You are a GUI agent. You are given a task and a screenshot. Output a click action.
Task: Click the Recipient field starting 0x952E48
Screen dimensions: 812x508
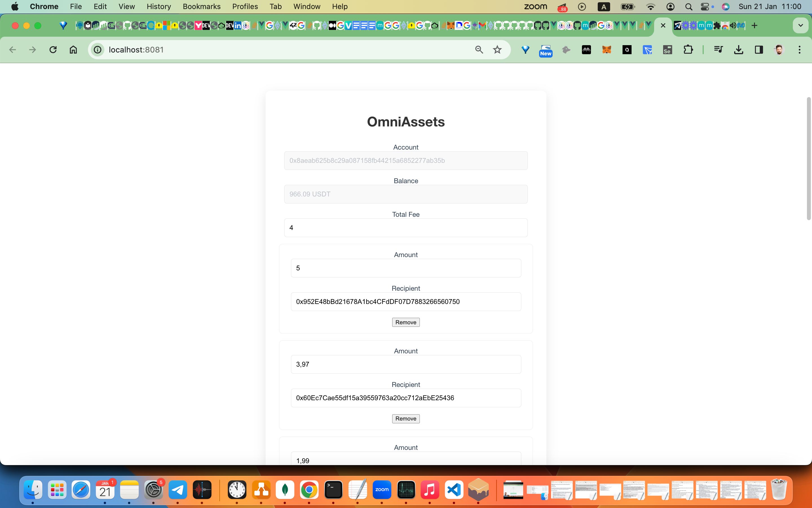point(406,302)
